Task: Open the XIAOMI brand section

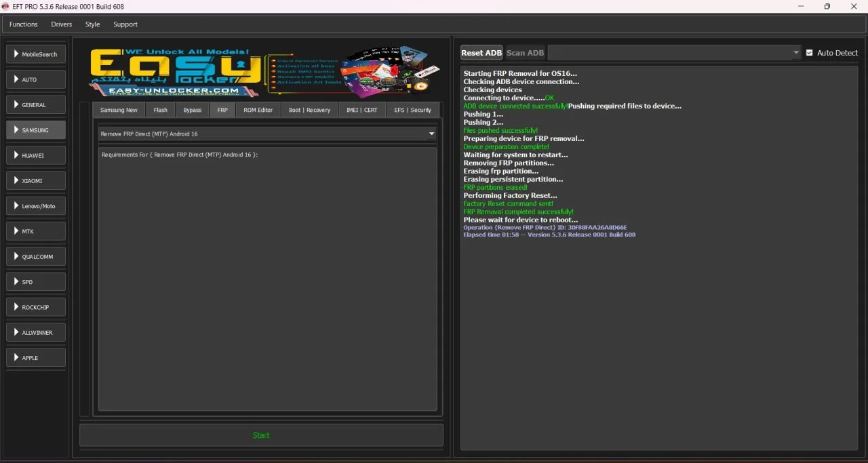Action: (36, 180)
